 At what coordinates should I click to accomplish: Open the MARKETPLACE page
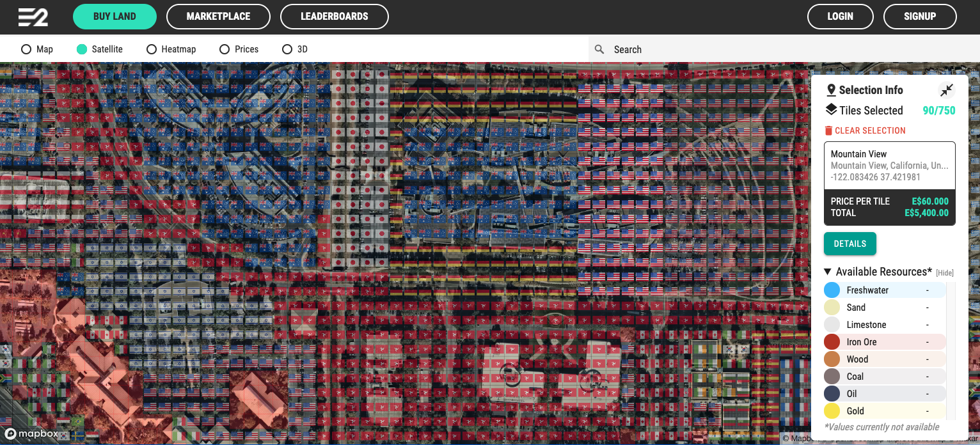(218, 17)
